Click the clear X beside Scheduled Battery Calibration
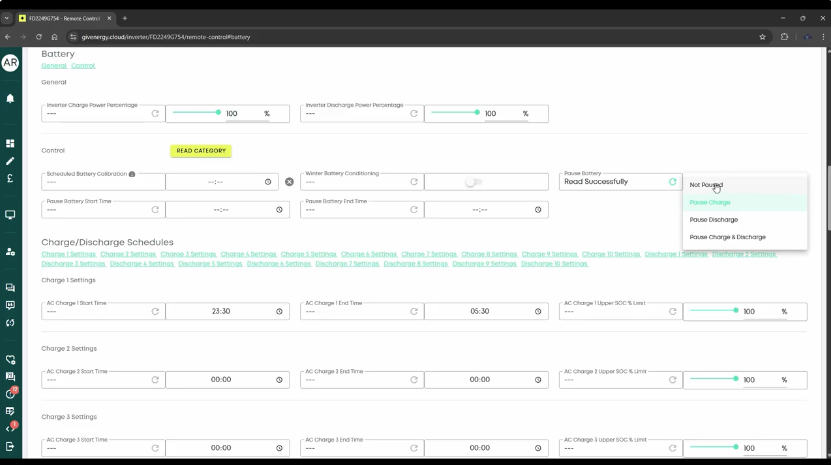Screen dimensions: 831x465 pos(289,182)
